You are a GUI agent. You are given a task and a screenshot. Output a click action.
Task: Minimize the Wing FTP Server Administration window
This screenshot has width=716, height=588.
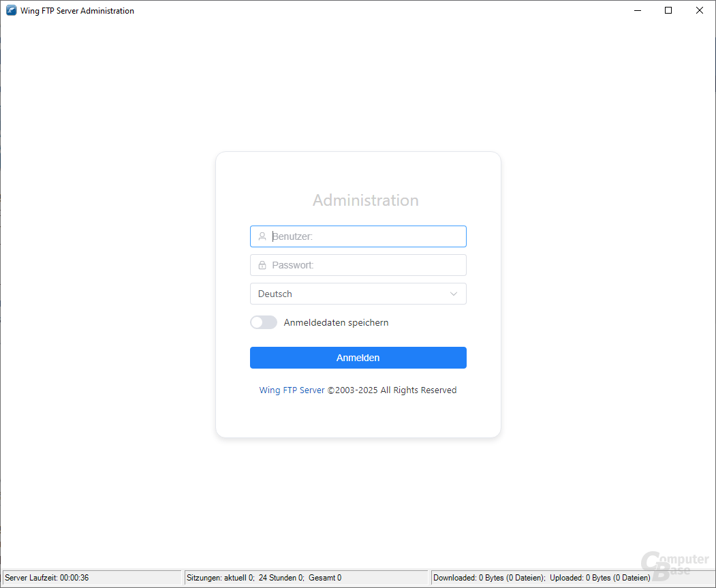(x=638, y=11)
